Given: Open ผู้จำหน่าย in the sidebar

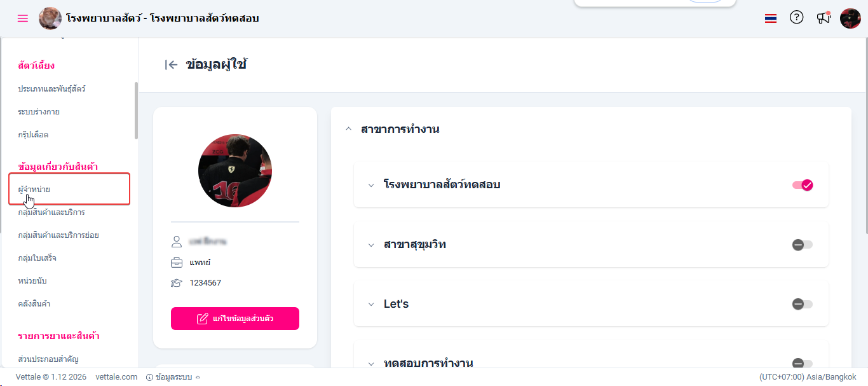Looking at the screenshot, I should click(34, 190).
